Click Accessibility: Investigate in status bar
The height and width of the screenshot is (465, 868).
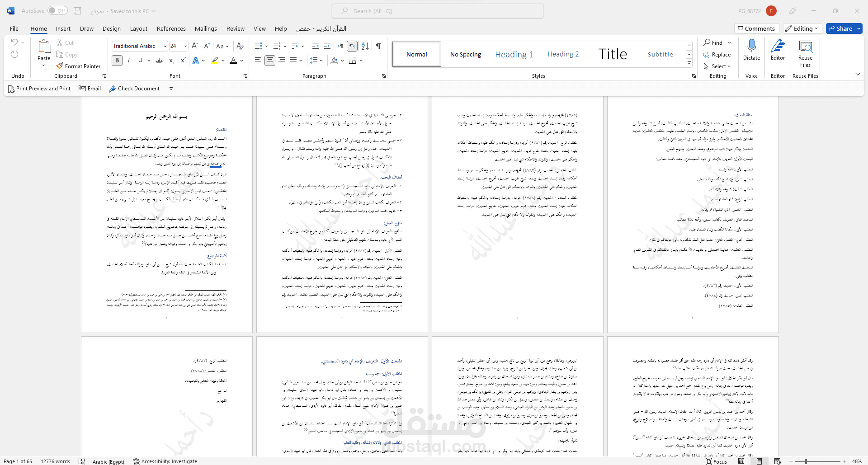point(165,461)
